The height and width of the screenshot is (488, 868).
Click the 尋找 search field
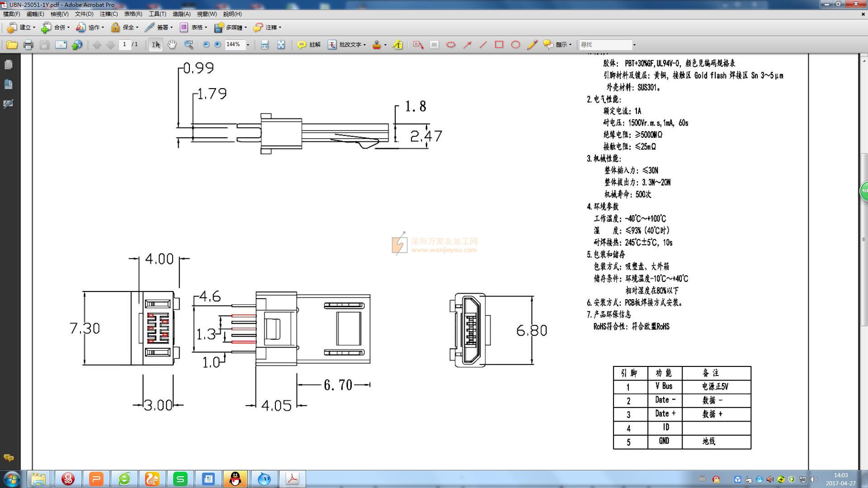tap(606, 44)
